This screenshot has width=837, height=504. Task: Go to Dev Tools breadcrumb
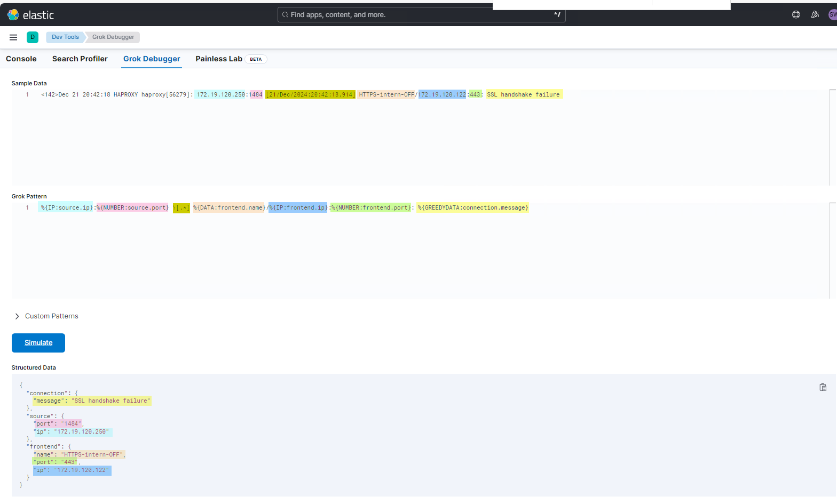pyautogui.click(x=65, y=37)
